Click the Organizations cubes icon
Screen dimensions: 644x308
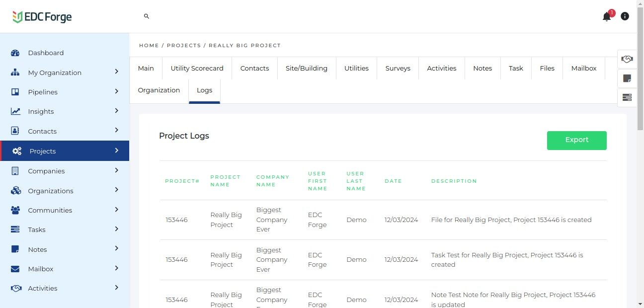pyautogui.click(x=15, y=191)
